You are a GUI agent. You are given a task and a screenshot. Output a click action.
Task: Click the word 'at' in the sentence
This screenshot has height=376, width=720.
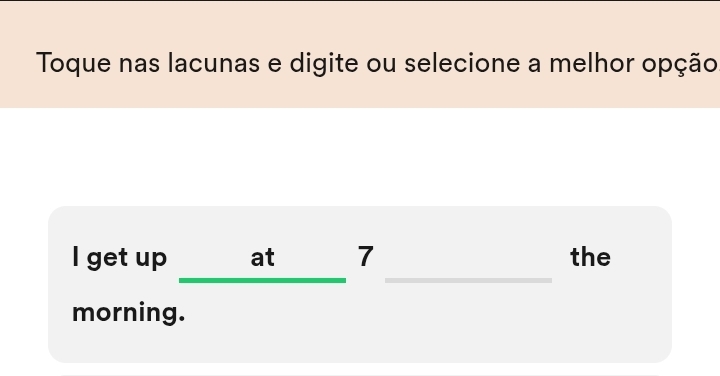click(262, 258)
